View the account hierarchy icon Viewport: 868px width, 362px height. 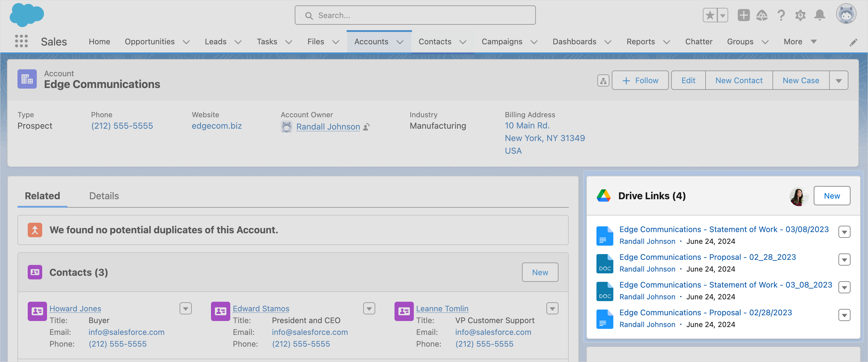[603, 80]
